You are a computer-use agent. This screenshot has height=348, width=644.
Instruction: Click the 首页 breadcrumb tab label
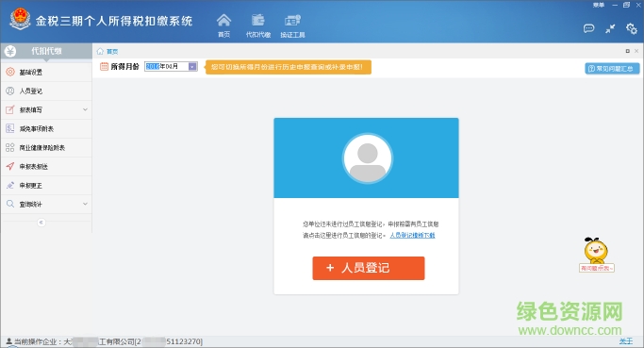pos(112,51)
